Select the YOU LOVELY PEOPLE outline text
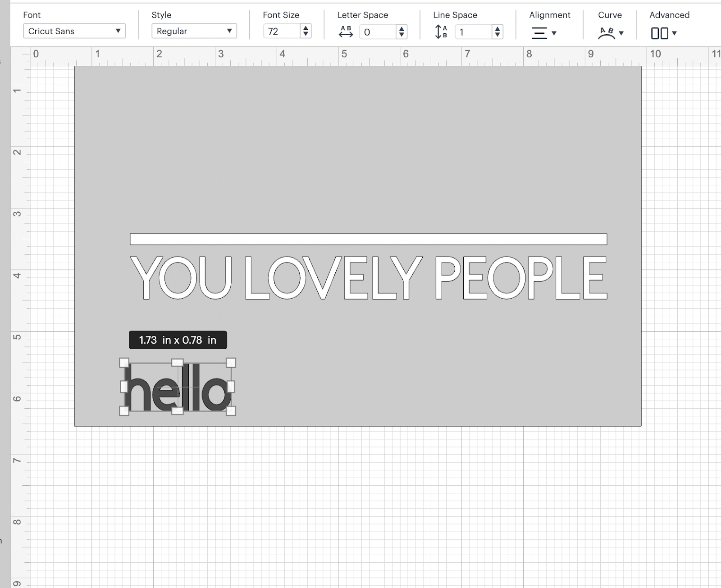This screenshot has width=721, height=588. [368, 278]
